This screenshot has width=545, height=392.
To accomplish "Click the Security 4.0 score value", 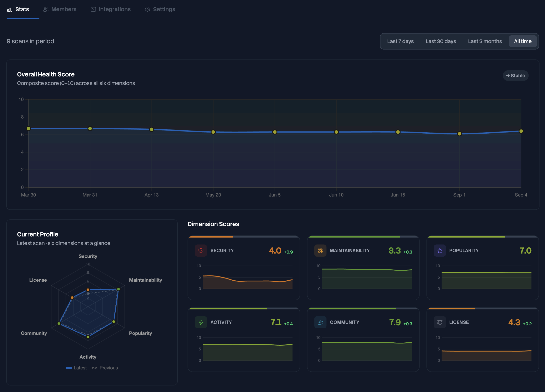I will coord(275,251).
